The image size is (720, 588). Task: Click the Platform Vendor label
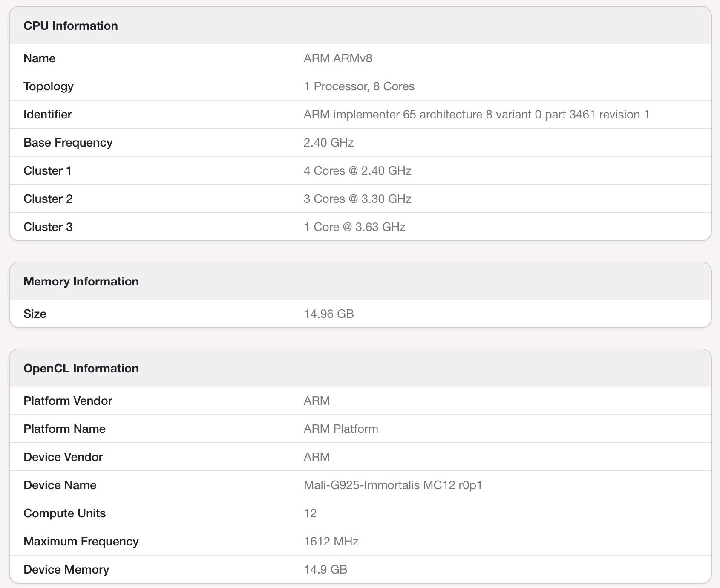(68, 401)
